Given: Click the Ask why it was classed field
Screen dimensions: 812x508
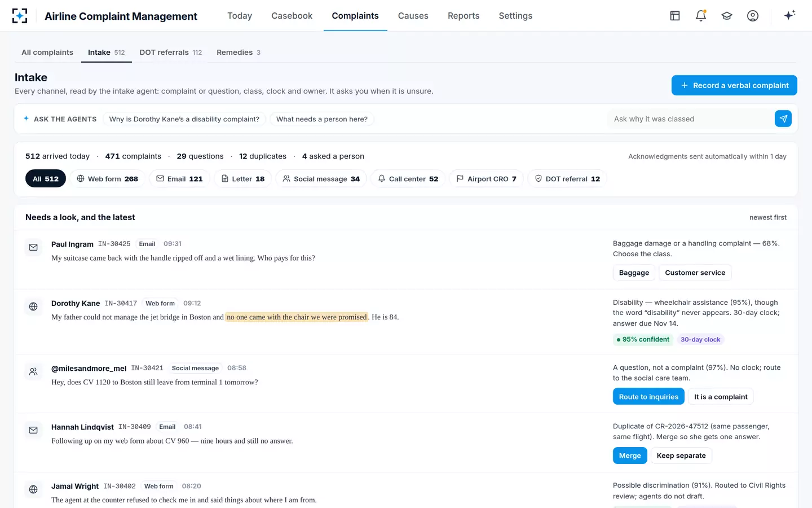Looking at the screenshot, I should [x=689, y=119].
